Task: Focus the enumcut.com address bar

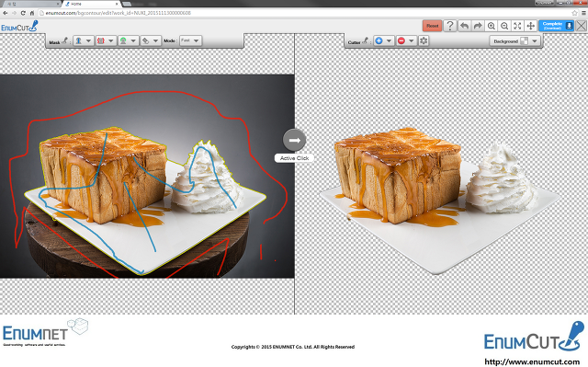Action: (304, 13)
